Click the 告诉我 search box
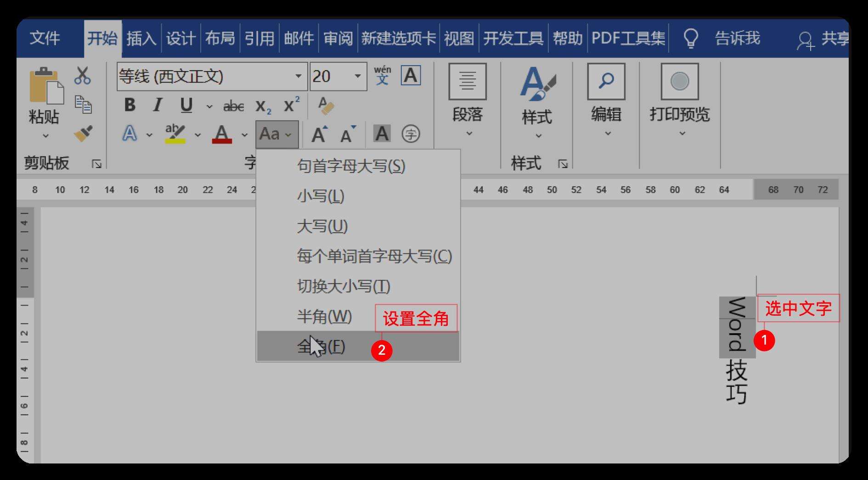The width and height of the screenshot is (868, 480). [738, 38]
